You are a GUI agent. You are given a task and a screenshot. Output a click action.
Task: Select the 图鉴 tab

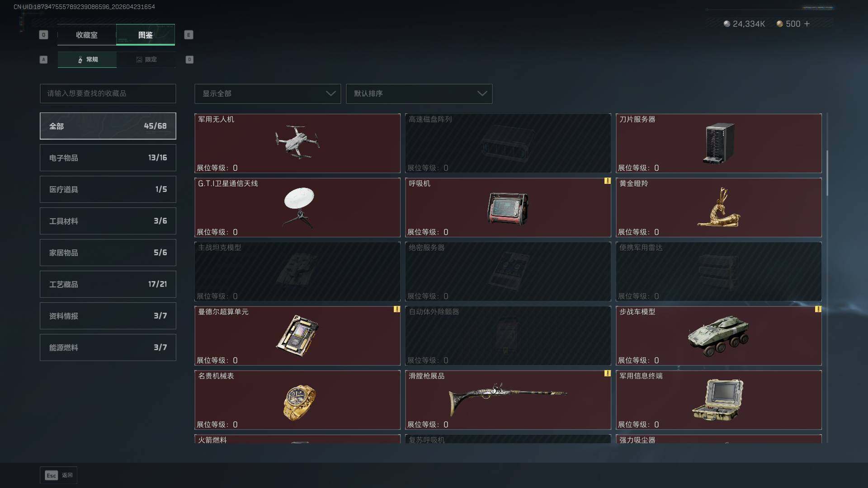146,35
